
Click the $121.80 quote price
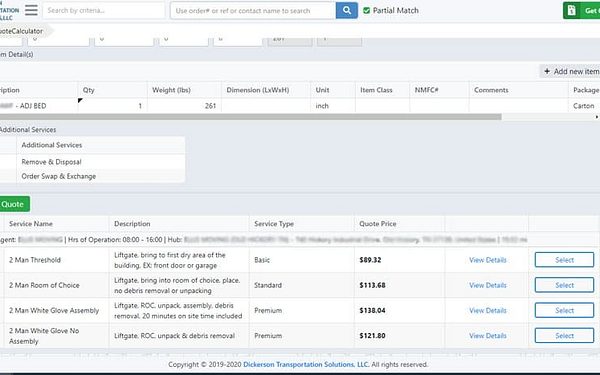[x=372, y=336]
